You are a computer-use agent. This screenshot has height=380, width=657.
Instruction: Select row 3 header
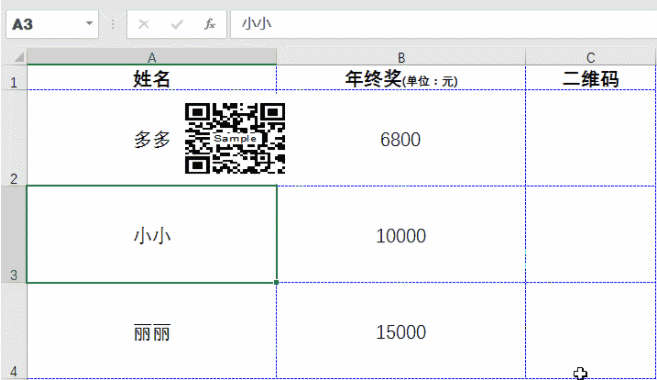coord(14,234)
